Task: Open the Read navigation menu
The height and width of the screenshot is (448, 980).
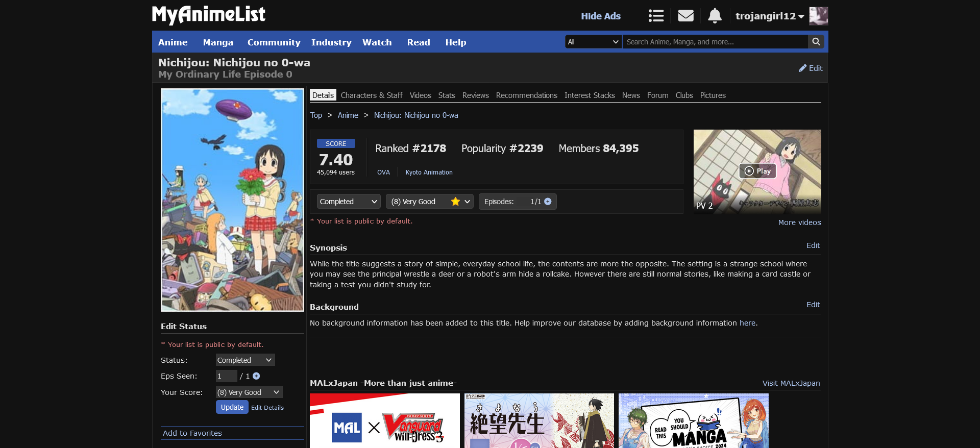Action: tap(419, 42)
